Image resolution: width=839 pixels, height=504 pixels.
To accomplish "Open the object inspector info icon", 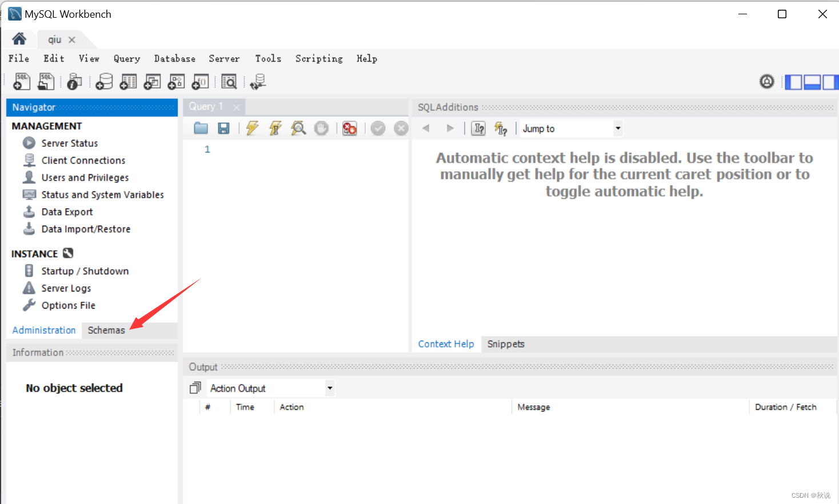I will pyautogui.click(x=74, y=82).
